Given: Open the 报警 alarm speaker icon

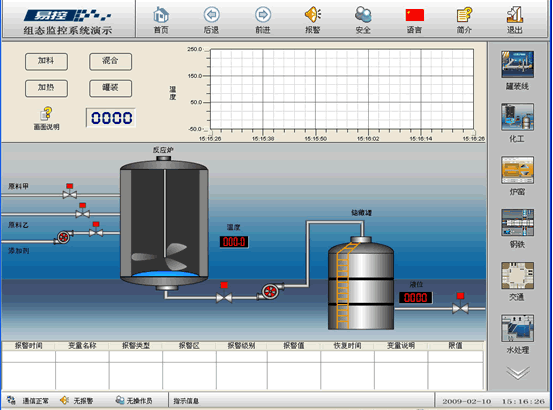Looking at the screenshot, I should tap(313, 15).
